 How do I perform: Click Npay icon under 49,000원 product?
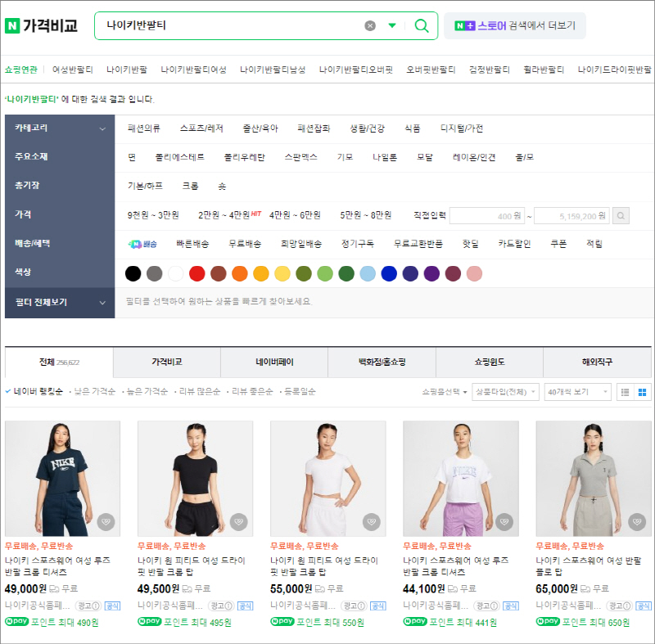click(x=16, y=621)
